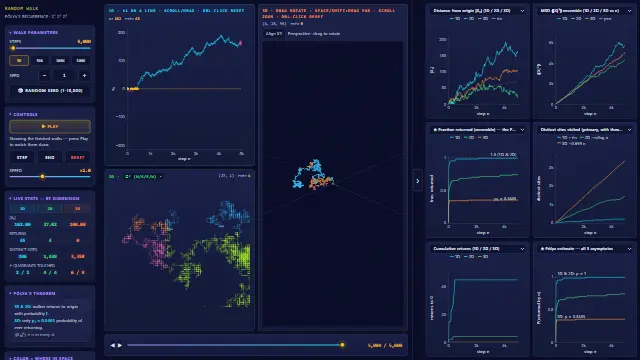The image size is (640, 360).
Task: Toggle 2D series in MSD chart legend
Action: point(575,19)
